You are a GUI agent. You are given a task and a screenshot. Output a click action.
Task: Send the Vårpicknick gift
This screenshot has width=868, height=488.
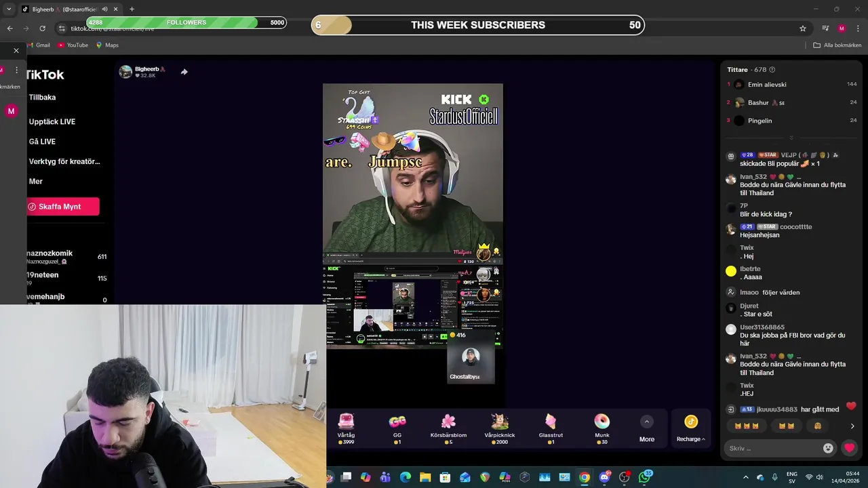pos(500,428)
